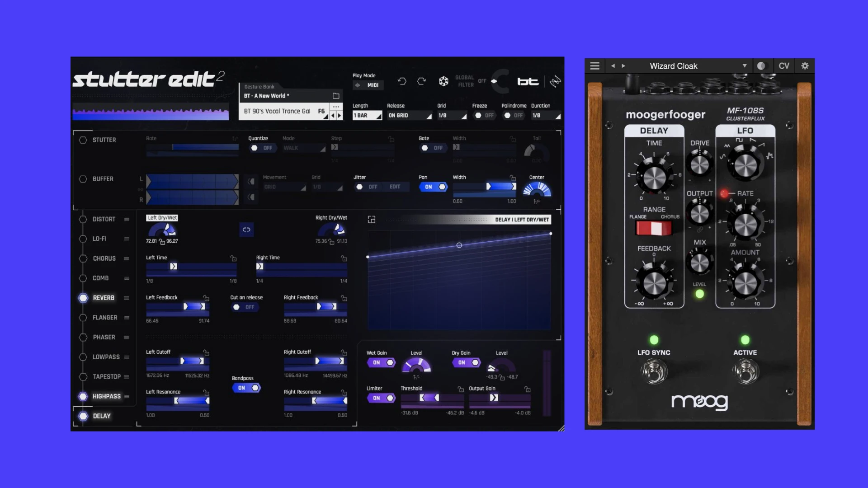Turn off the Bandpass switch
Image resolution: width=868 pixels, height=488 pixels.
pos(246,388)
